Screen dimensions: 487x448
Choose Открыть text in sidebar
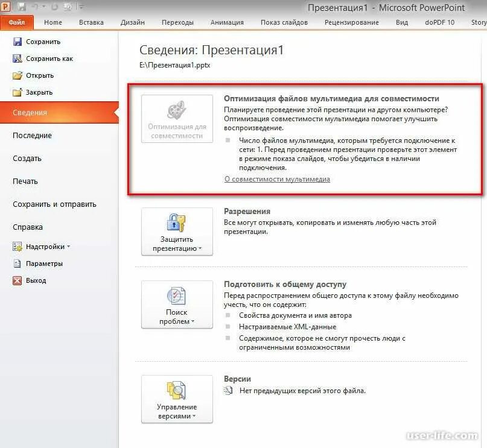pos(40,75)
